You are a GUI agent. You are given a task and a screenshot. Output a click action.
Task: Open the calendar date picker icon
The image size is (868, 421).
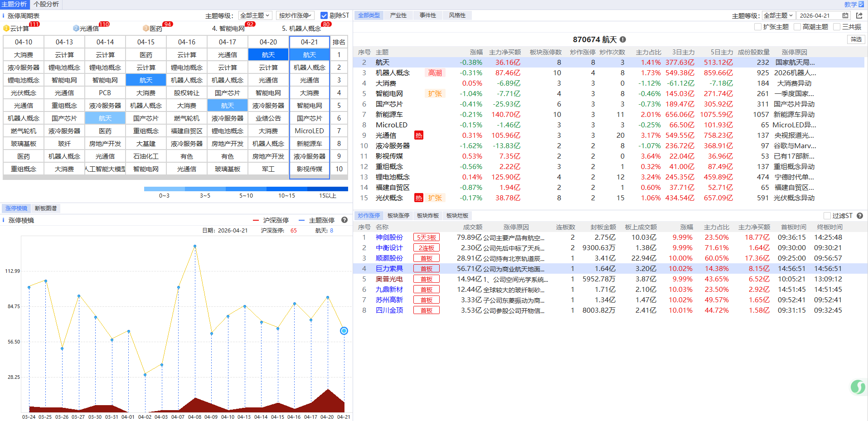[x=845, y=15]
